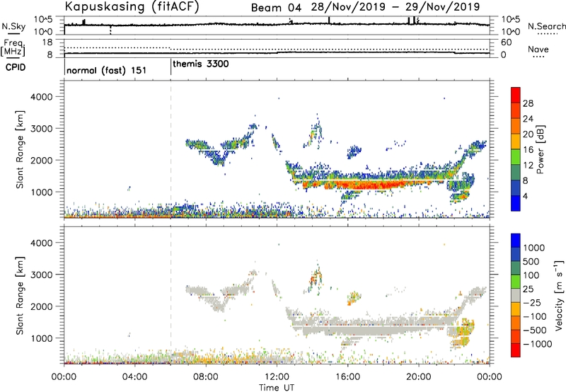Click the 16:00 time axis label
The height and width of the screenshot is (392, 566).
347,377
